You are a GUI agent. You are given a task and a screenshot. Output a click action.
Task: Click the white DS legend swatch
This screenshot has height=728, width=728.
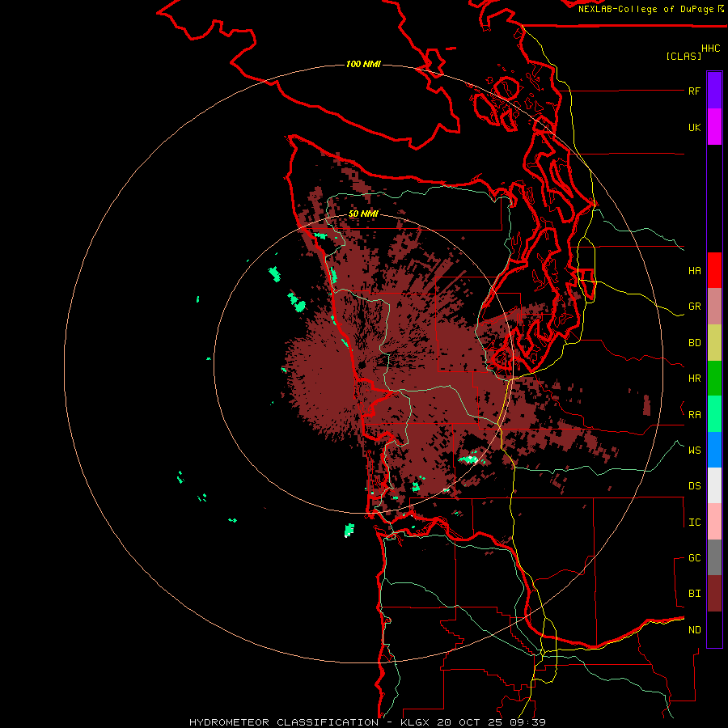pyautogui.click(x=714, y=485)
